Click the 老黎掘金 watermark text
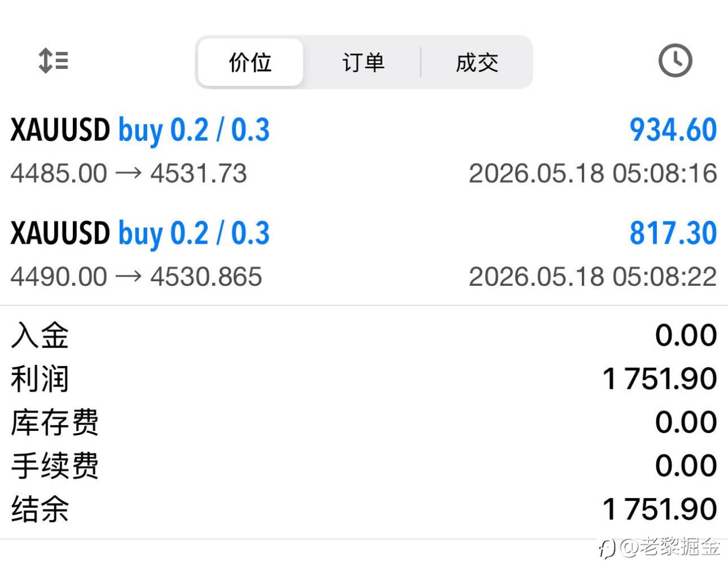This screenshot has width=728, height=580. [680, 548]
